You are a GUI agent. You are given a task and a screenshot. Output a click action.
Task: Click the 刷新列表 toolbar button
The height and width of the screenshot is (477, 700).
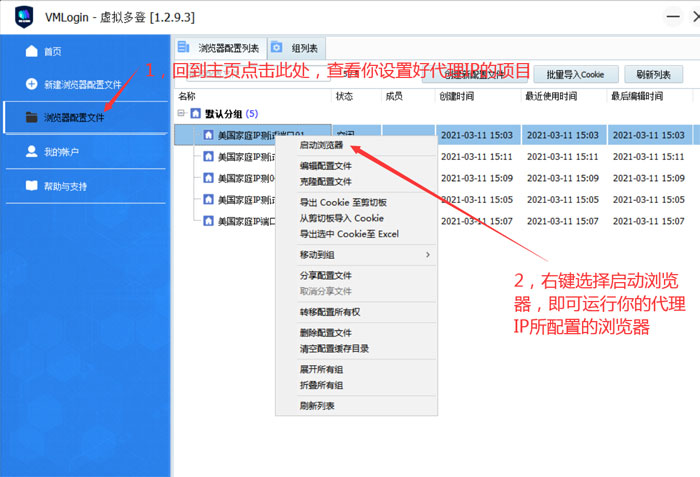(654, 75)
